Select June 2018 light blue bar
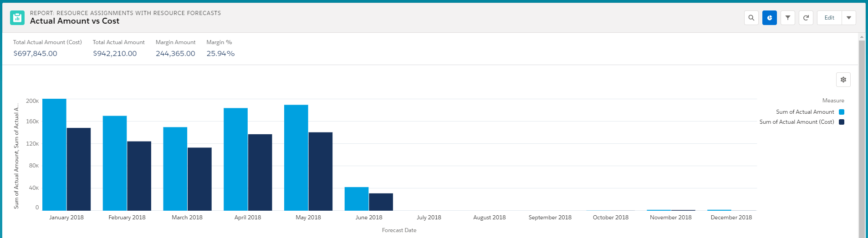868x238 pixels. 357,199
